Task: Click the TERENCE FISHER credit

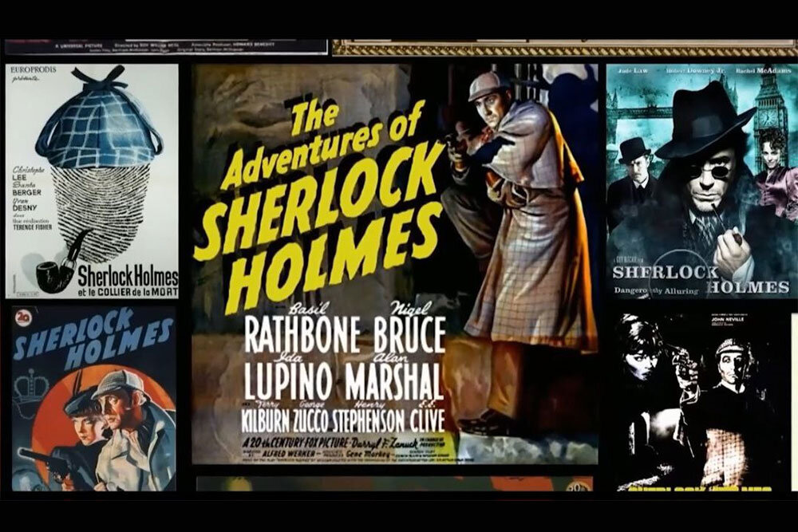Action: [33, 227]
